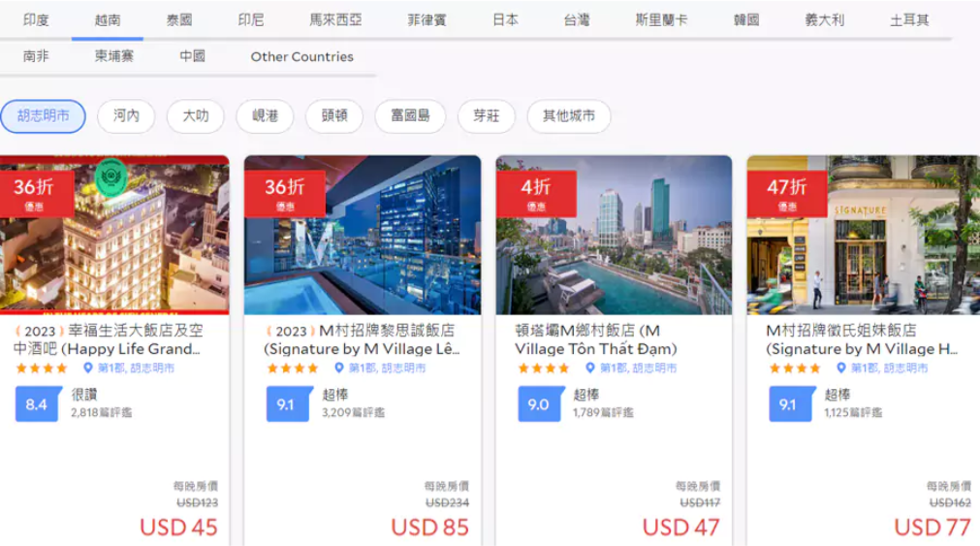The width and height of the screenshot is (980, 546).
Task: Click the 4折 discount badge
Action: pyautogui.click(x=536, y=194)
